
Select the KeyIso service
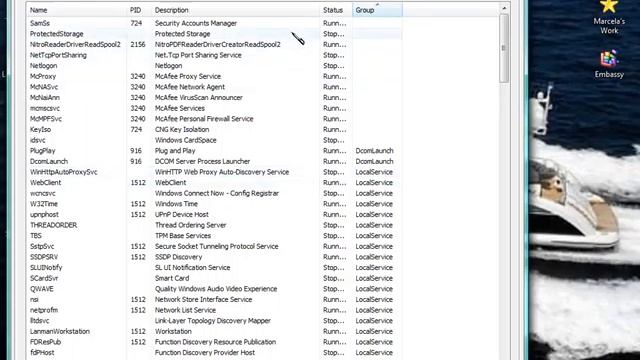tap(40, 129)
